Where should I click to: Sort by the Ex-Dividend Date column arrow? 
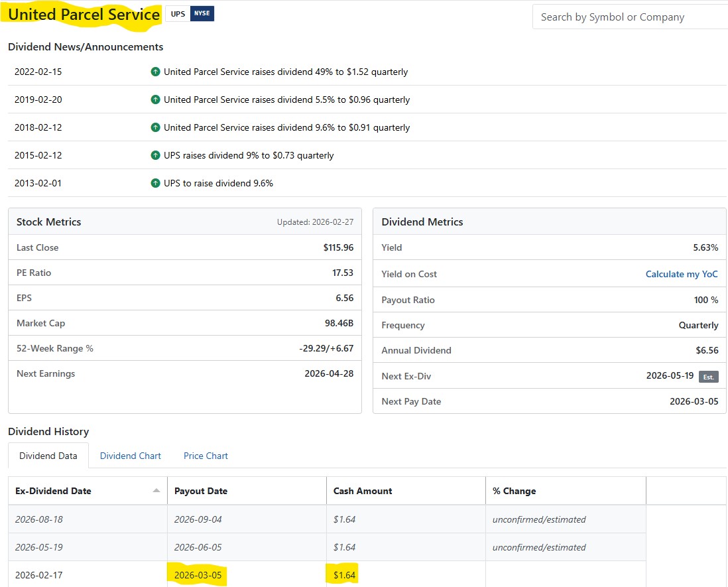tap(156, 491)
